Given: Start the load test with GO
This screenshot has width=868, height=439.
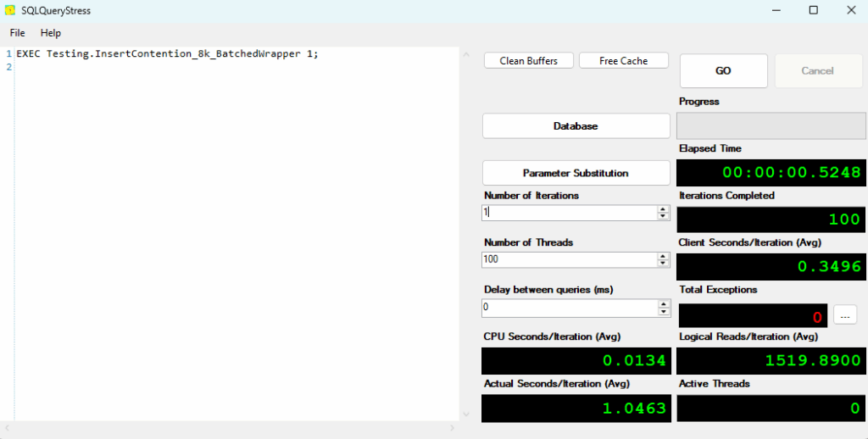Looking at the screenshot, I should point(723,71).
